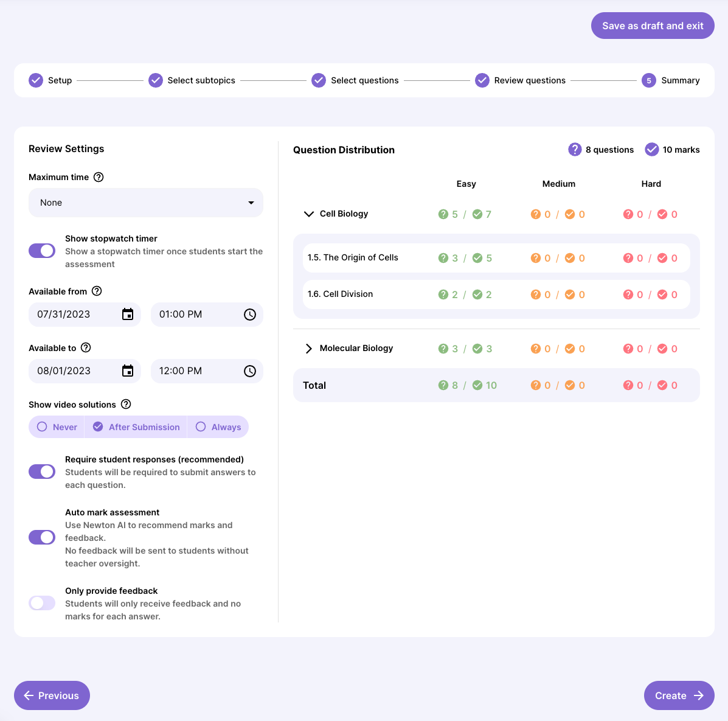Go to the Select subtopics step
Viewport: 728px width, 721px height.
(192, 80)
